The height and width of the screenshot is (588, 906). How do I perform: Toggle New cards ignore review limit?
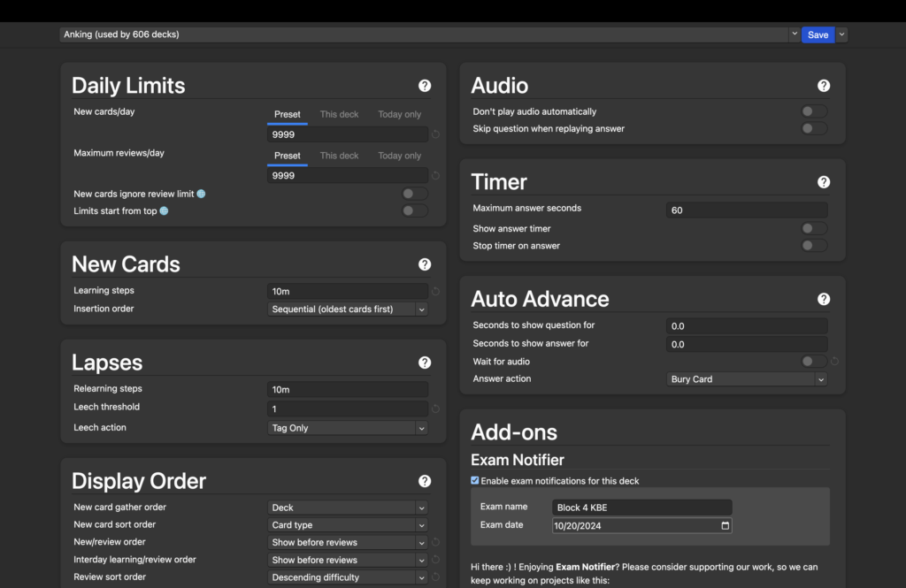(414, 194)
